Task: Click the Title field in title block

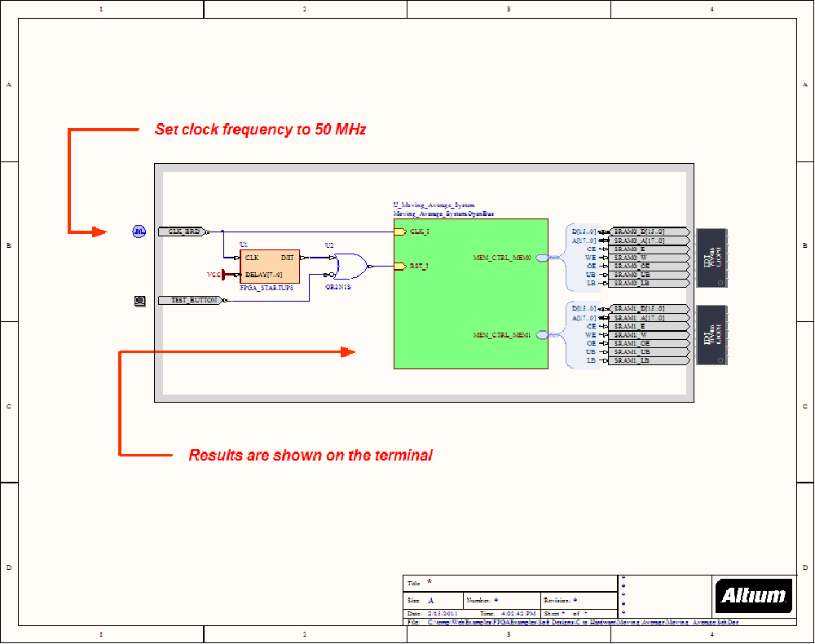Action: click(x=510, y=583)
